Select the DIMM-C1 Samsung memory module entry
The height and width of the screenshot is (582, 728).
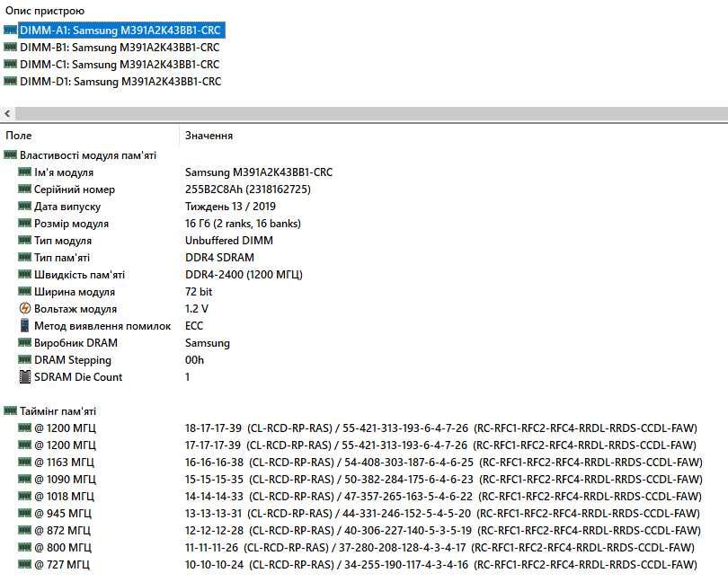[120, 65]
